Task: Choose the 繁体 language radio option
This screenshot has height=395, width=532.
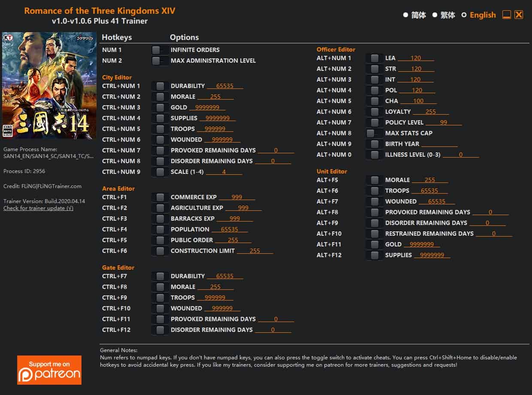Action: [x=435, y=15]
